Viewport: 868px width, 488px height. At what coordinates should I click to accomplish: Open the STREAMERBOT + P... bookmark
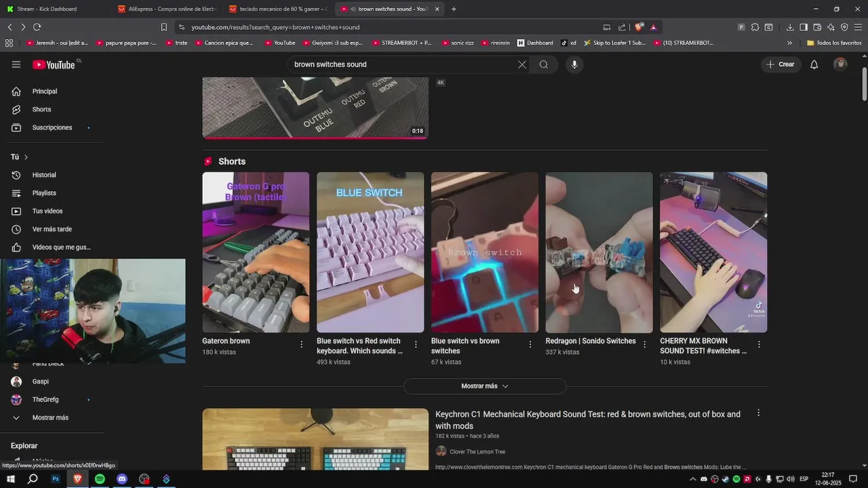click(401, 43)
